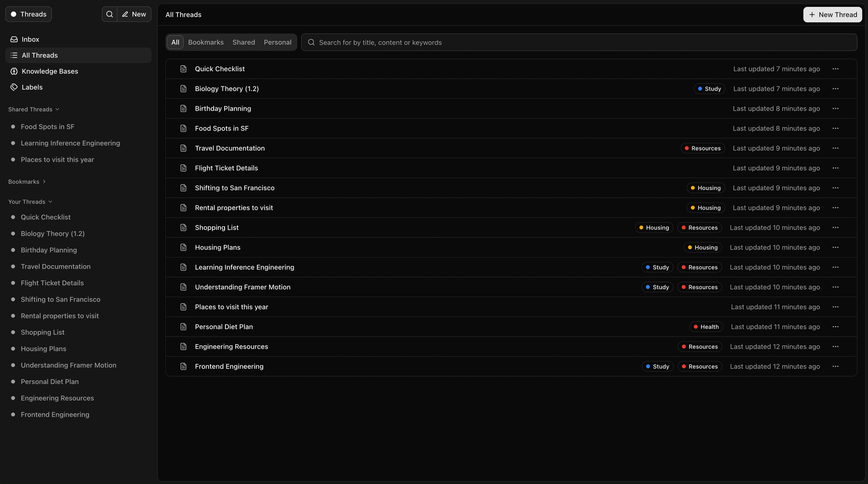The width and height of the screenshot is (868, 484).
Task: Click the Inbox tray icon
Action: point(14,39)
